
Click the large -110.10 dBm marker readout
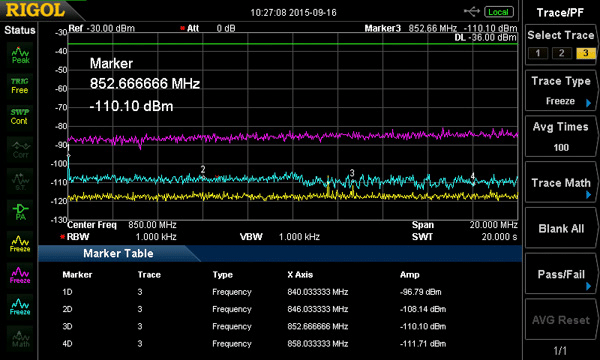(131, 106)
